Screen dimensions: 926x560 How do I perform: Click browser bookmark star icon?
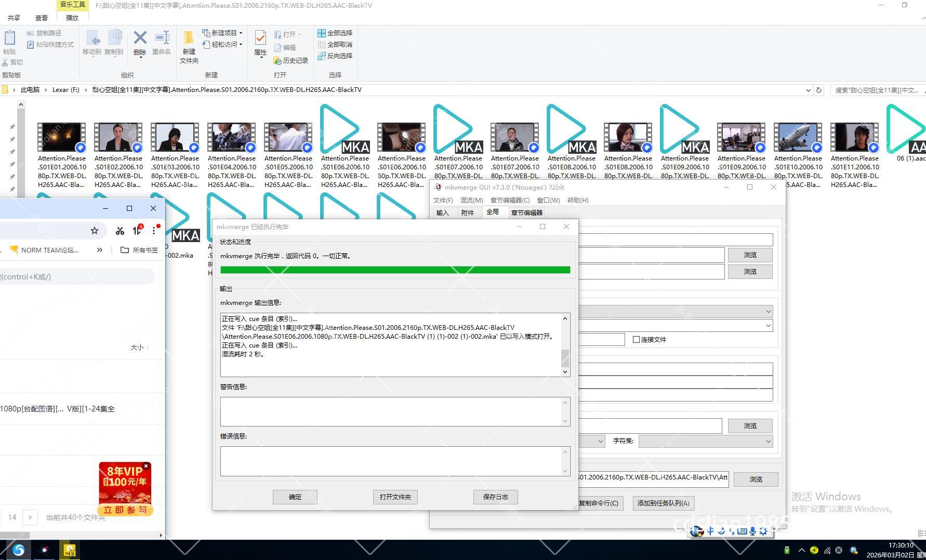pyautogui.click(x=95, y=231)
